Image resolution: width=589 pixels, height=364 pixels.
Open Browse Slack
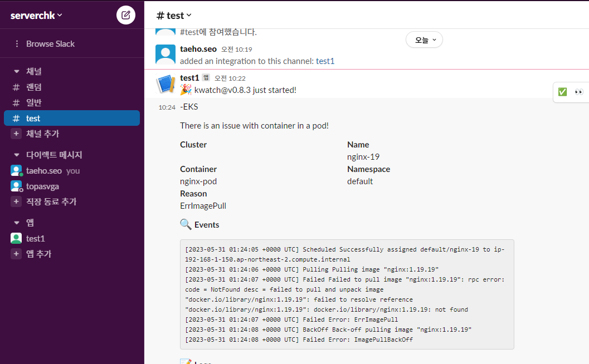coord(50,44)
